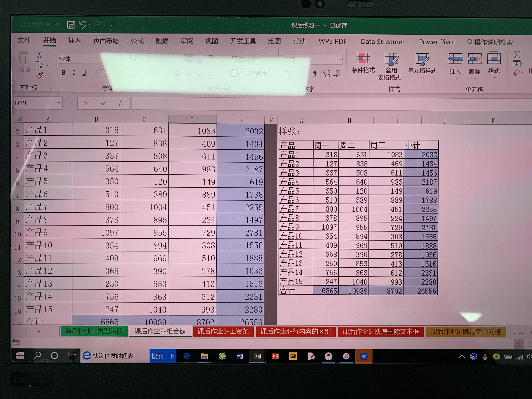Select the Cut scissors icon

(x=39, y=55)
